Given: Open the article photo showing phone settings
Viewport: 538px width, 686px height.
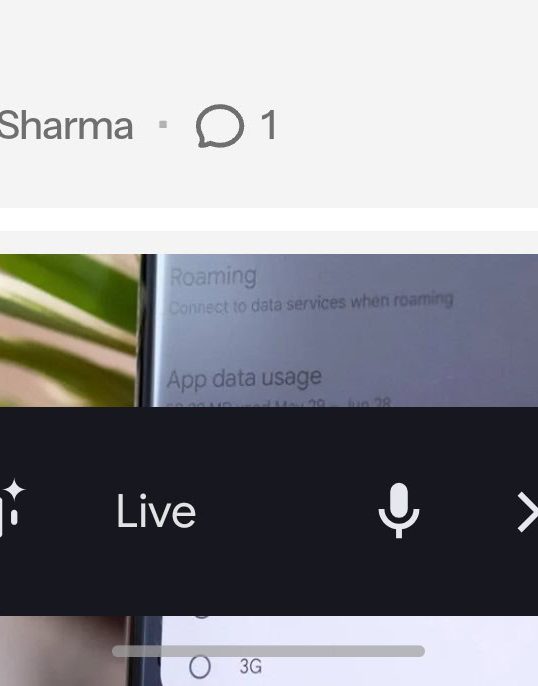Looking at the screenshot, I should 269,330.
